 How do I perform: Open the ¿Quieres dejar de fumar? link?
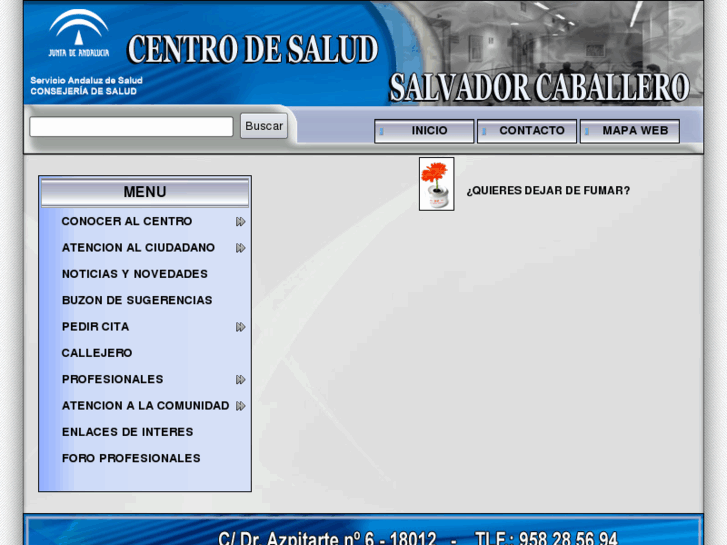pyautogui.click(x=548, y=191)
